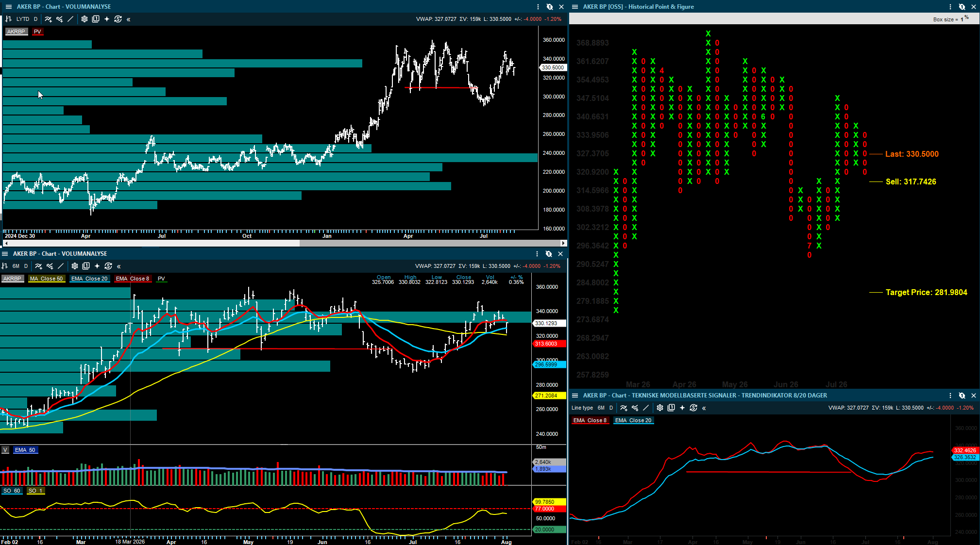Collapse toolbar using chevrons in lower VOLUMANALYSE chart
This screenshot has width=980, height=545.
[x=118, y=266]
